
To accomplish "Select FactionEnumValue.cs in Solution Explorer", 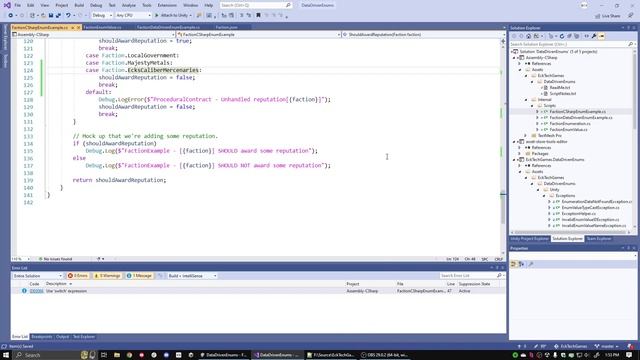I will [x=568, y=130].
